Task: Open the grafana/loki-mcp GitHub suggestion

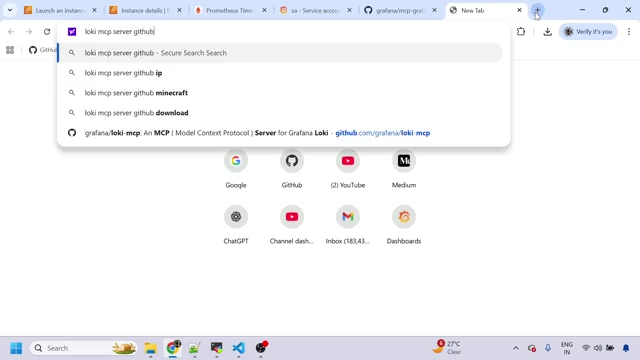Action: pyautogui.click(x=280, y=133)
